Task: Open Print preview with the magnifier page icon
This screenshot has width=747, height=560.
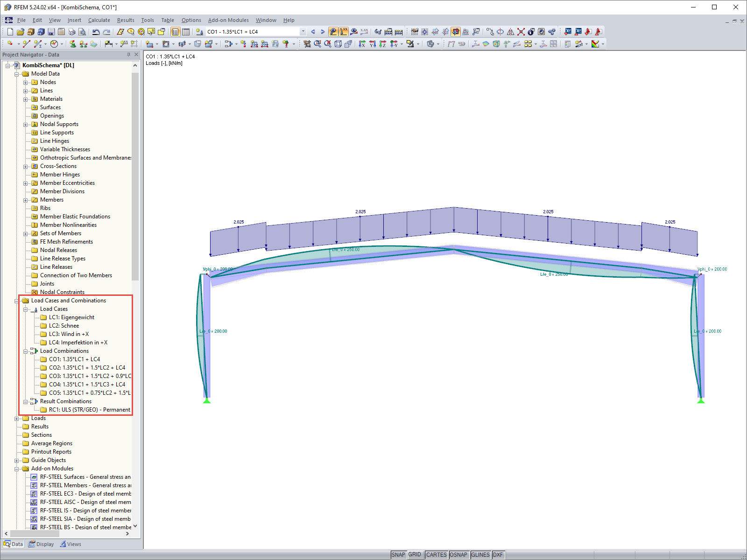Action: pos(82,32)
